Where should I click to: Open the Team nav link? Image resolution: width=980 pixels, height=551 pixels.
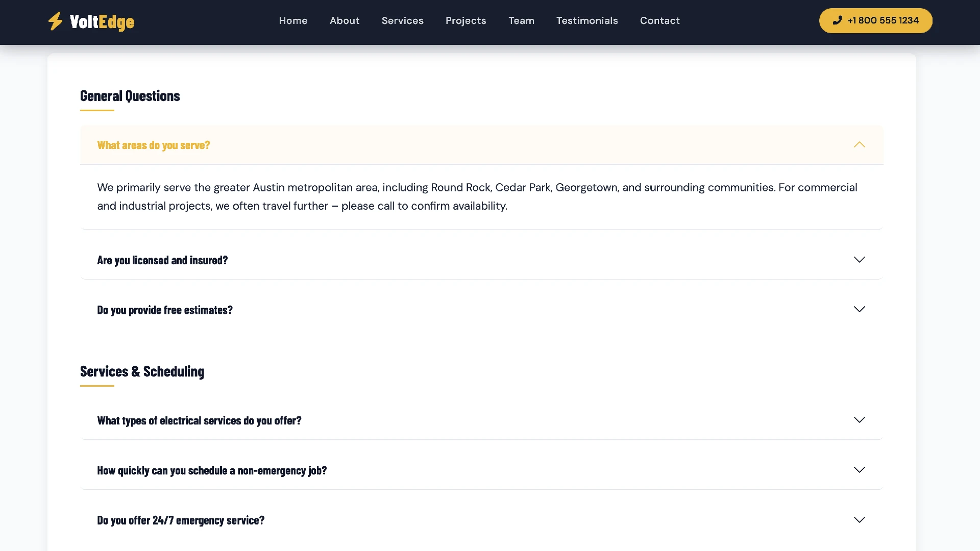(x=521, y=20)
